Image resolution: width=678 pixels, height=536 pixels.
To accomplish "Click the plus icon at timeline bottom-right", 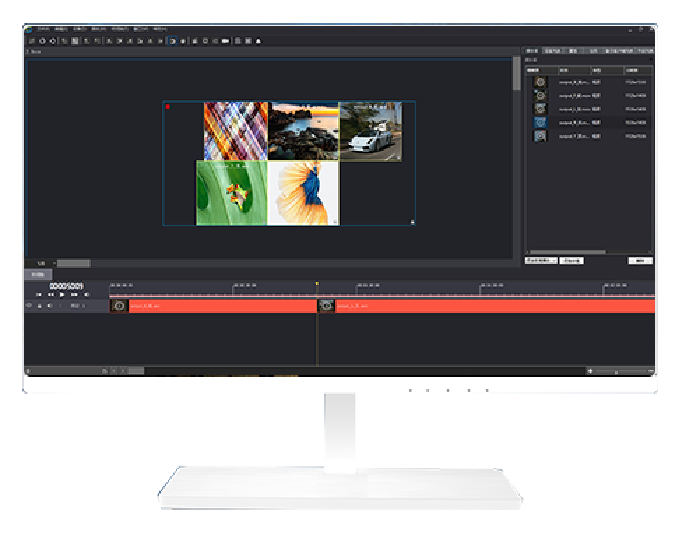I will 590,371.
